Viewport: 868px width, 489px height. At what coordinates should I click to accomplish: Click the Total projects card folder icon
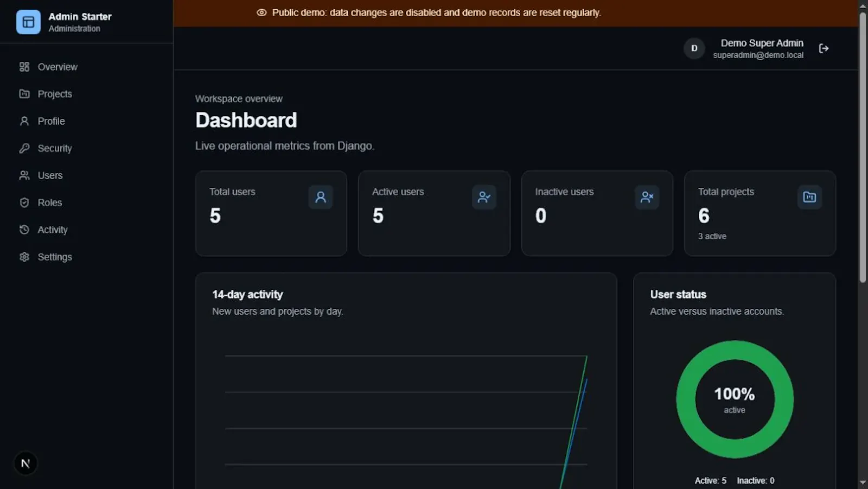809,197
